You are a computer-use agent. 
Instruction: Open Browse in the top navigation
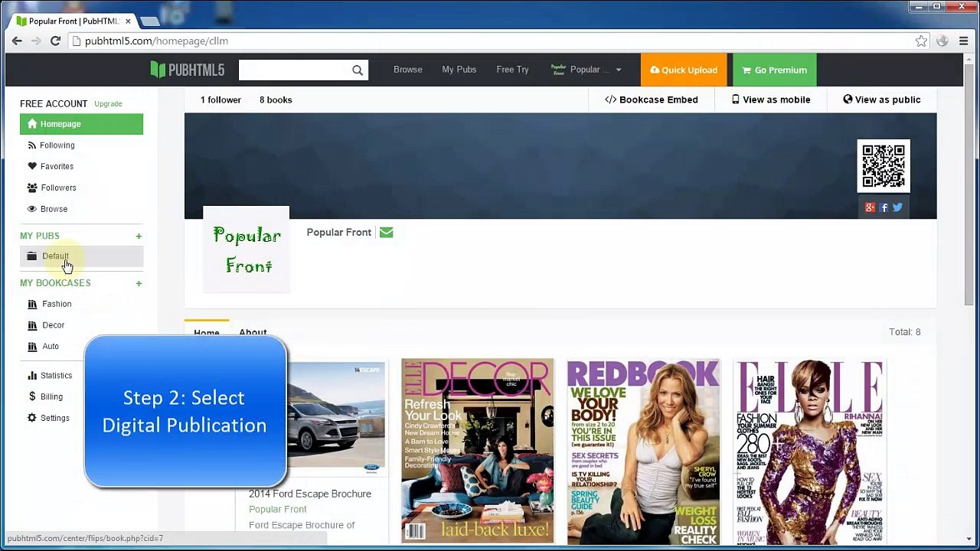tap(408, 70)
